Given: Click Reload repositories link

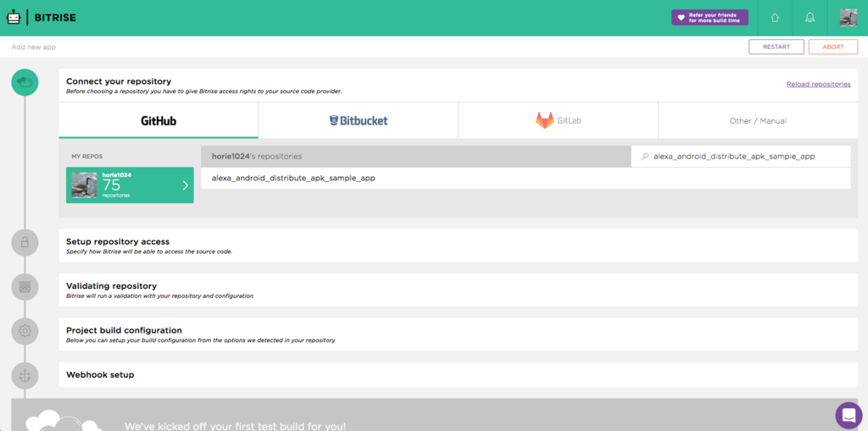Looking at the screenshot, I should [818, 84].
